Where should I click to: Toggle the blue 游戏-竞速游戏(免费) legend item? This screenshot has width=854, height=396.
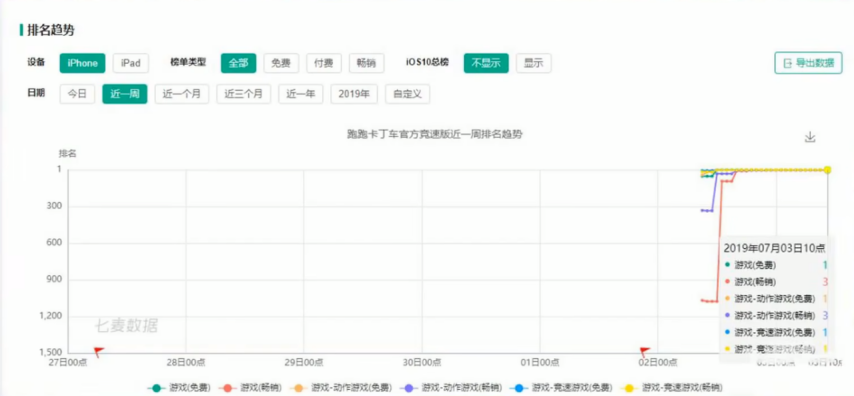coord(561,388)
